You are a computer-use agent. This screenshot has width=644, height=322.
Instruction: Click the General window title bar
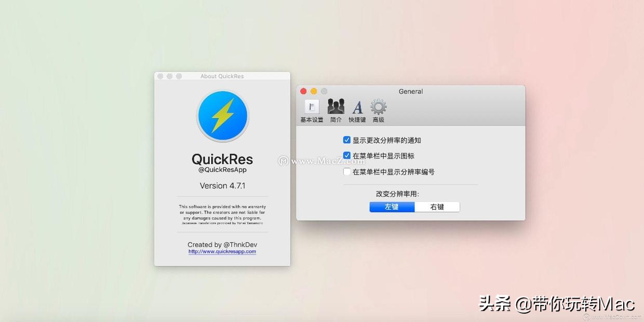(410, 91)
